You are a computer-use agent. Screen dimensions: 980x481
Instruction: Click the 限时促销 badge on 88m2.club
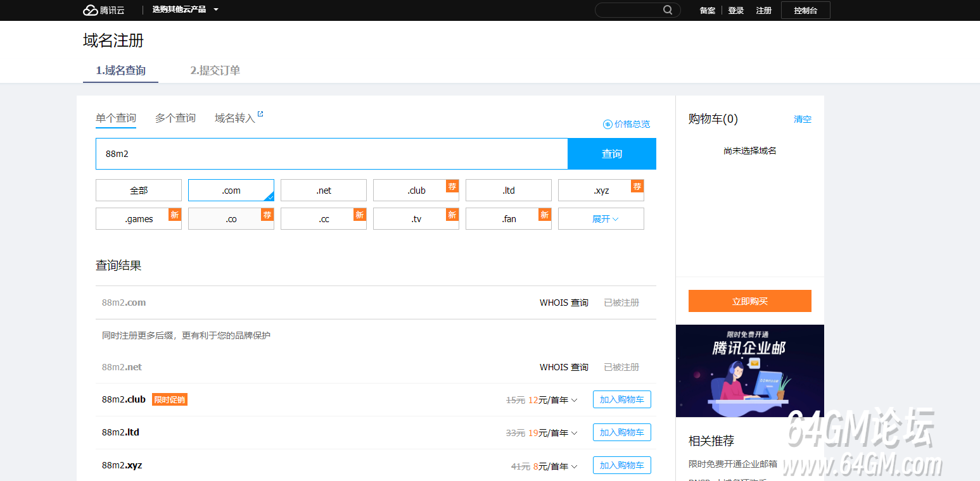point(170,399)
